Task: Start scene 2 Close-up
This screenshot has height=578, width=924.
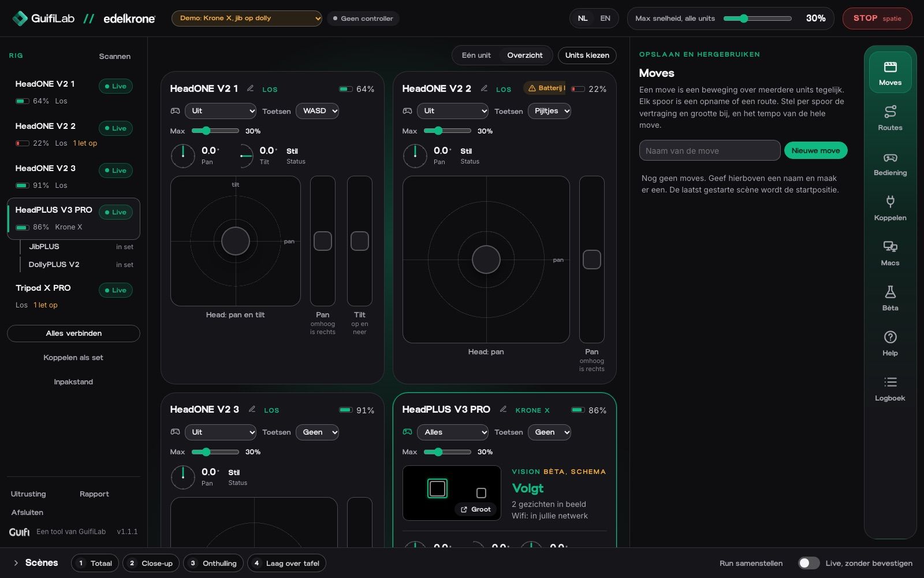Action: pyautogui.click(x=151, y=563)
